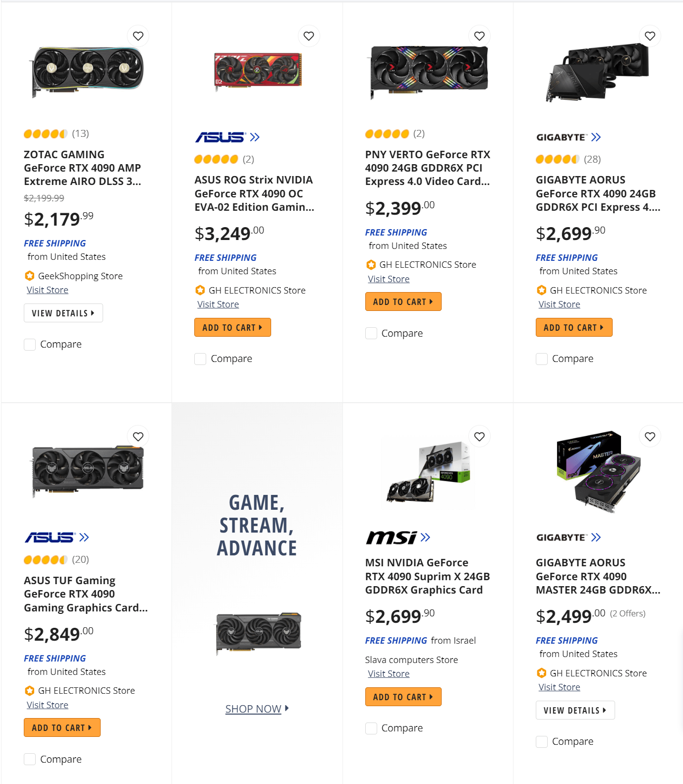Check the Compare box under PNY VERTO

[x=371, y=333]
